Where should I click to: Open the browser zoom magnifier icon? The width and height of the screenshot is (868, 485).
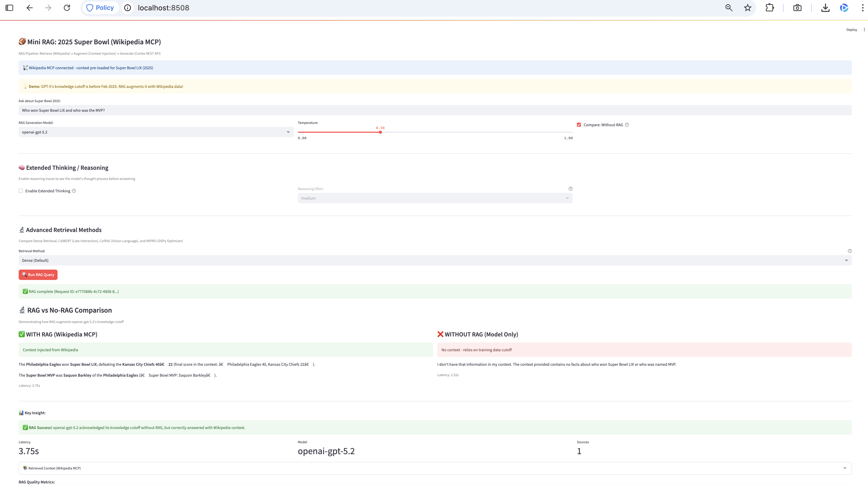[x=729, y=8]
